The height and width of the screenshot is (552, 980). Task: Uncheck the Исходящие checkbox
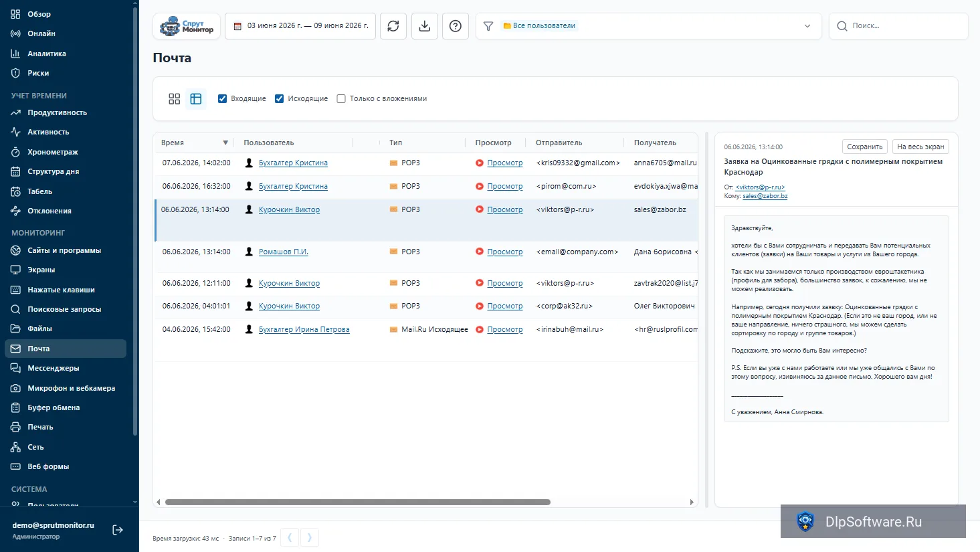coord(280,99)
